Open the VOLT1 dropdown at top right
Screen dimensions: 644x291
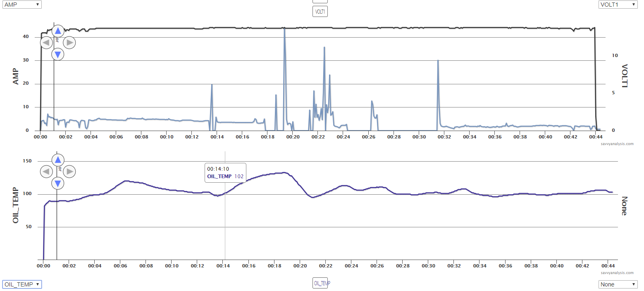pos(618,5)
